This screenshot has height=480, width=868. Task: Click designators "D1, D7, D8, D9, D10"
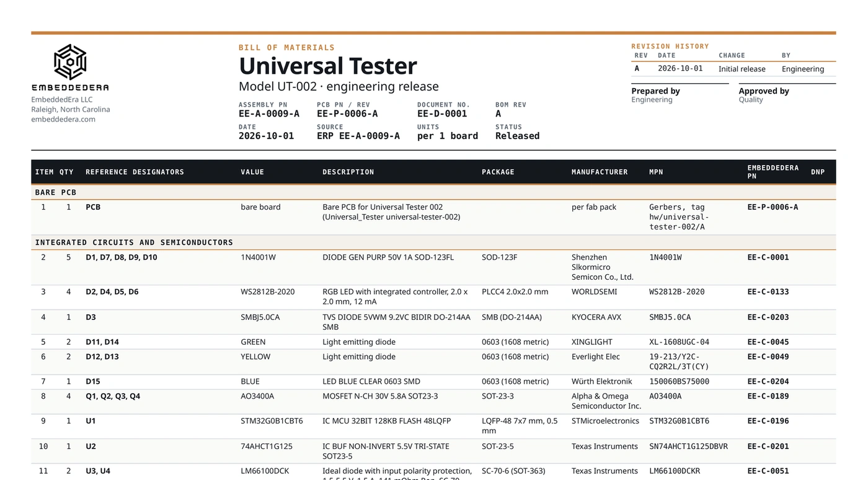tap(122, 257)
